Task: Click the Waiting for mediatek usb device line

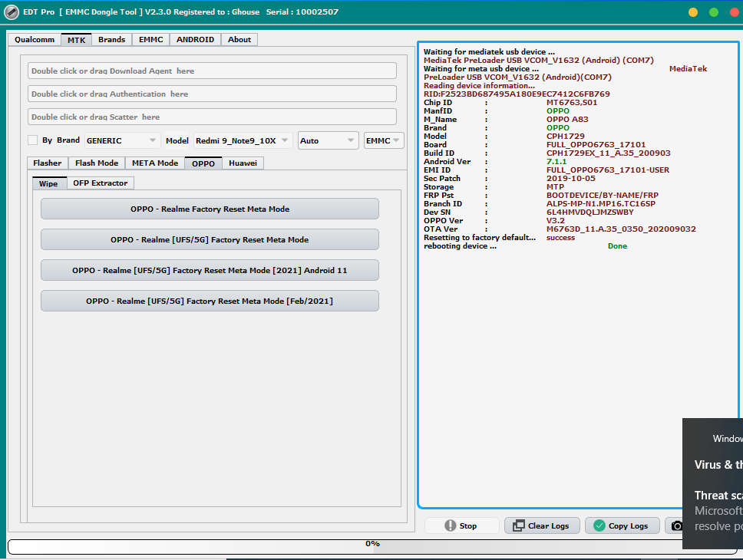Action: click(489, 51)
